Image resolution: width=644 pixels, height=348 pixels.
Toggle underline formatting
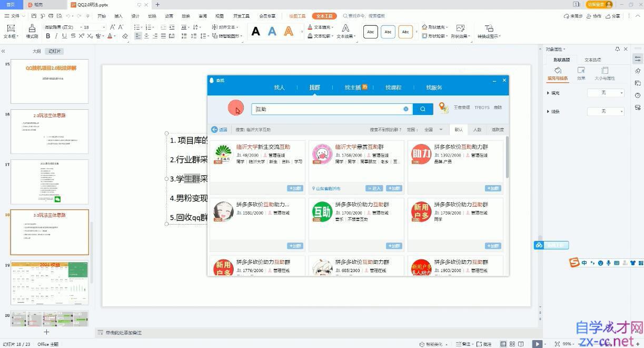pyautogui.click(x=64, y=36)
